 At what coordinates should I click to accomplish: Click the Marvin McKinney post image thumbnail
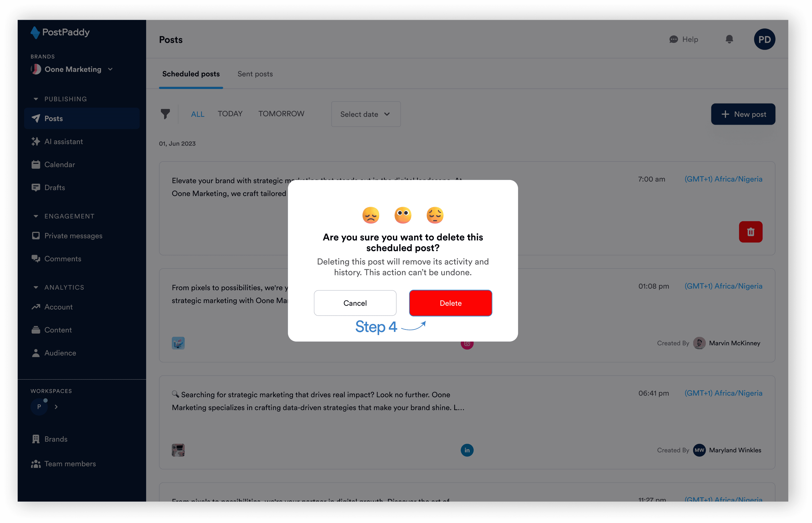tap(178, 343)
